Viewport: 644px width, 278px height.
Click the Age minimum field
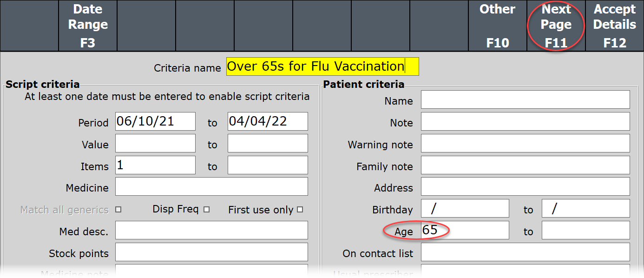click(465, 230)
